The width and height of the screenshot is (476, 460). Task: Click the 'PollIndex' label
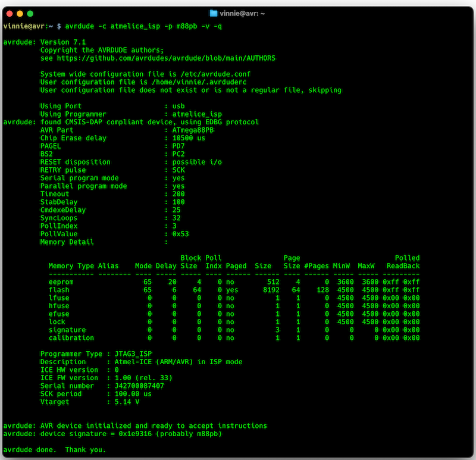point(59,226)
